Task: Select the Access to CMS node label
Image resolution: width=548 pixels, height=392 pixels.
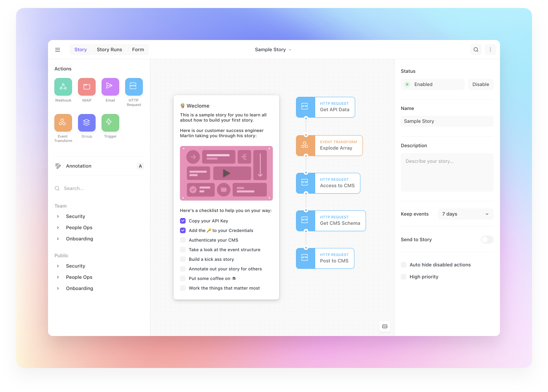Action: 337,186
